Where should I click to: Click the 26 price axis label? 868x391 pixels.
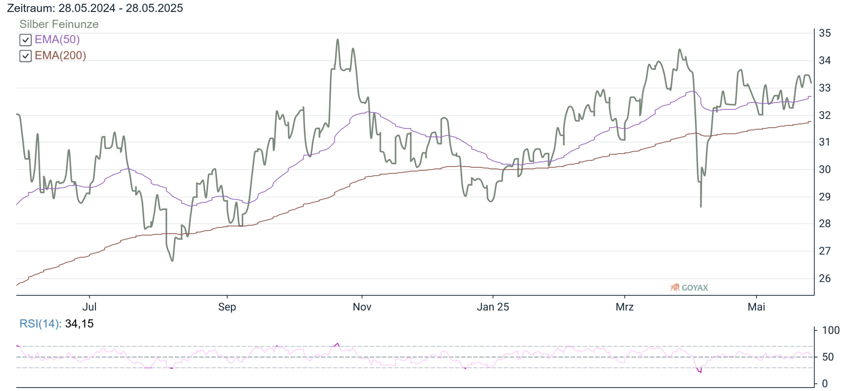[825, 279]
